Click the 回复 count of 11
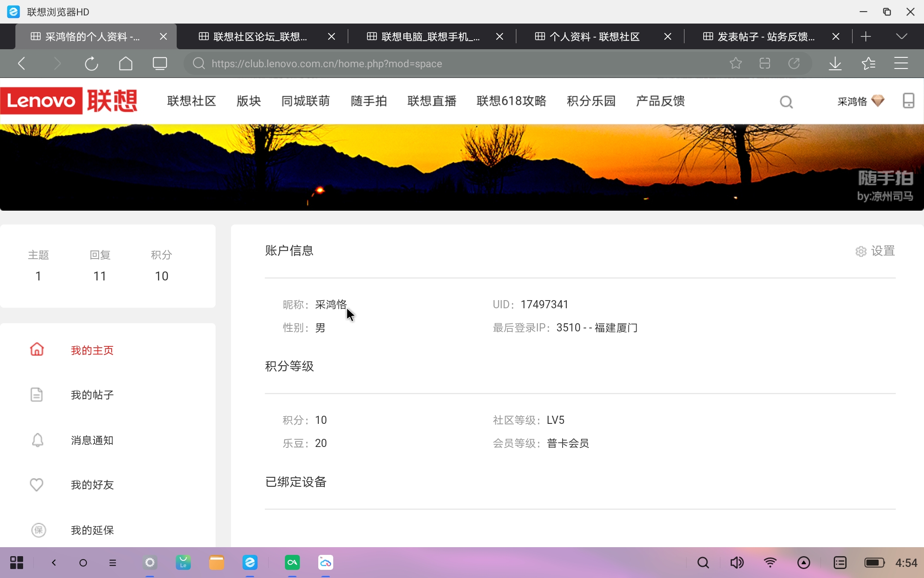 100,276
